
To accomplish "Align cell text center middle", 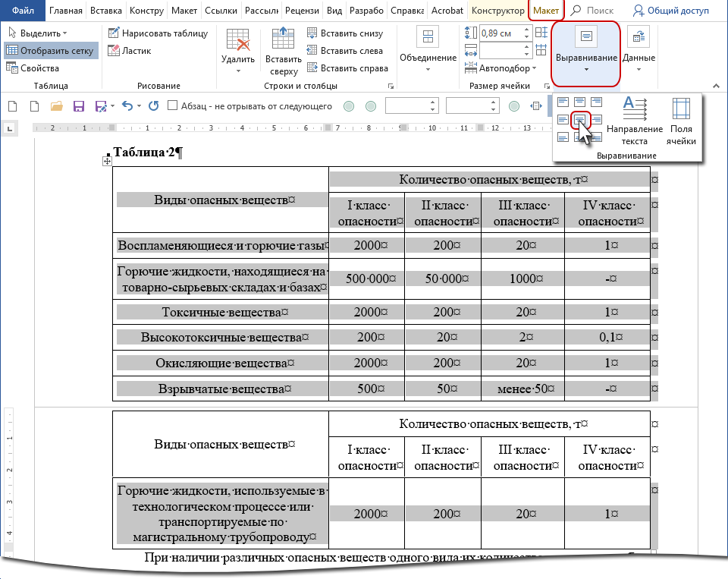I will (x=580, y=119).
